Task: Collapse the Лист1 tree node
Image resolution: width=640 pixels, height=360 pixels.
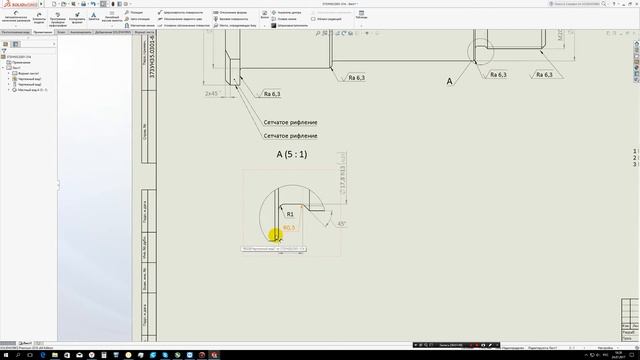Action: point(3,68)
